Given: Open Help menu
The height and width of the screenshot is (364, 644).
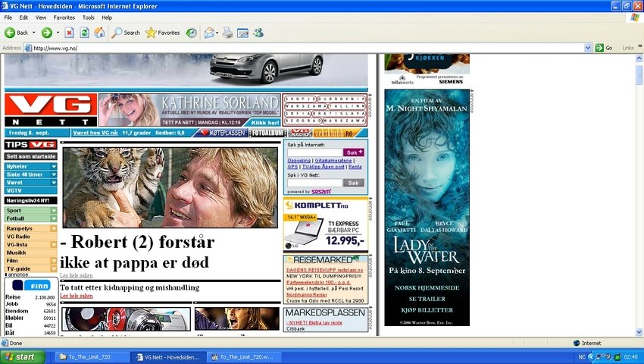Looking at the screenshot, I should coord(107,17).
